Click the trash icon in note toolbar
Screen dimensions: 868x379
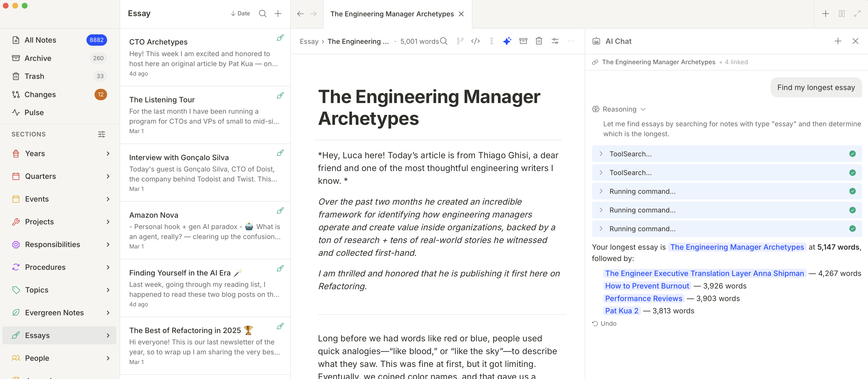click(539, 41)
